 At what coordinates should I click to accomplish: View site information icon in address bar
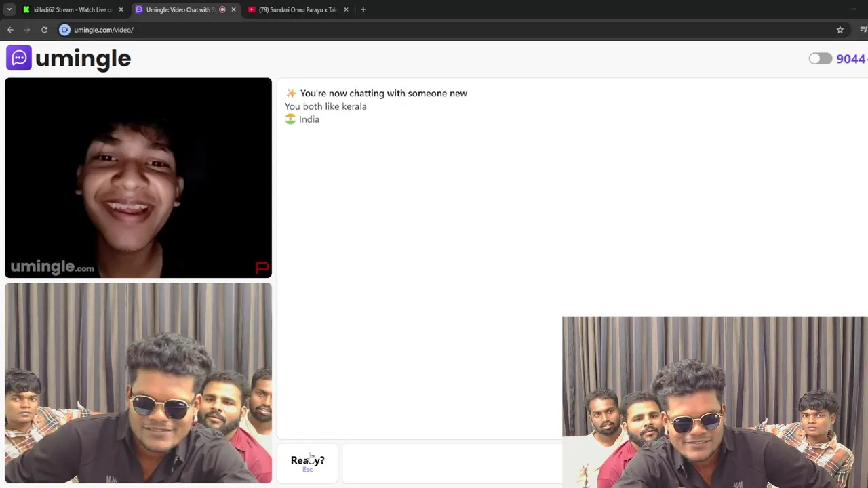[x=64, y=30]
